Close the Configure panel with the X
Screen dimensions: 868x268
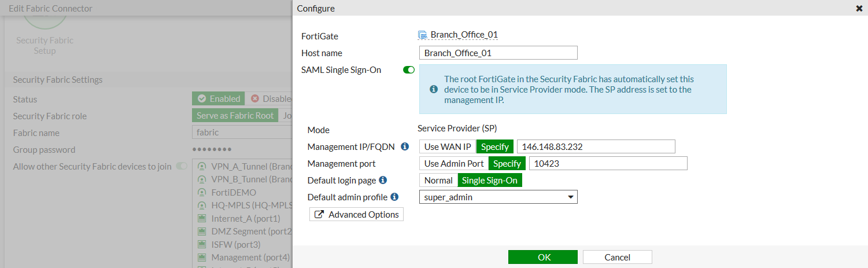(859, 9)
